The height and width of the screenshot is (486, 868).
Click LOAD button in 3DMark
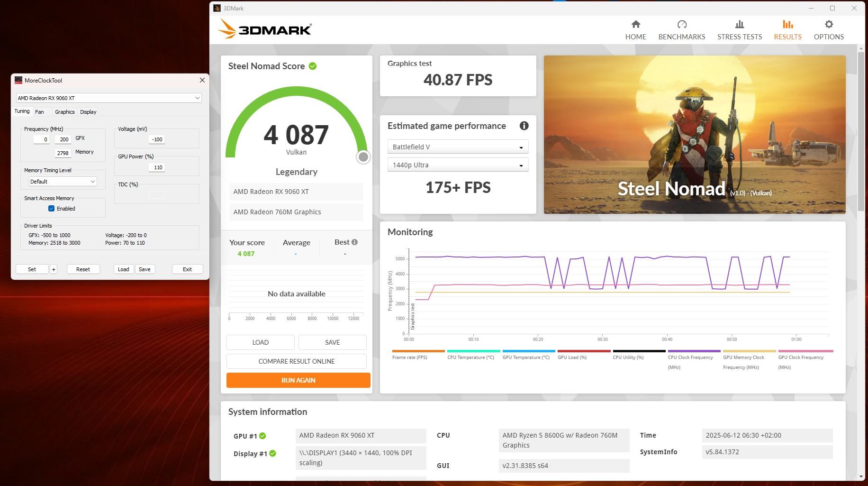point(260,342)
